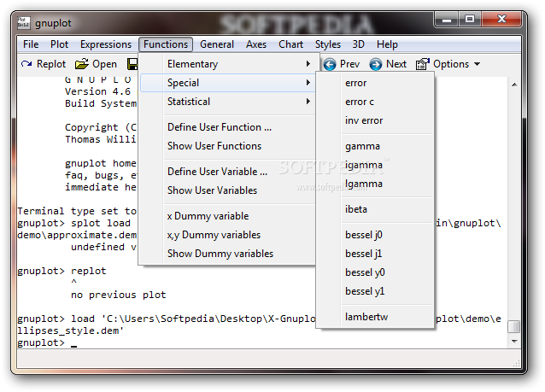Insert the inv error function
The height and width of the screenshot is (392, 545).
[x=375, y=120]
